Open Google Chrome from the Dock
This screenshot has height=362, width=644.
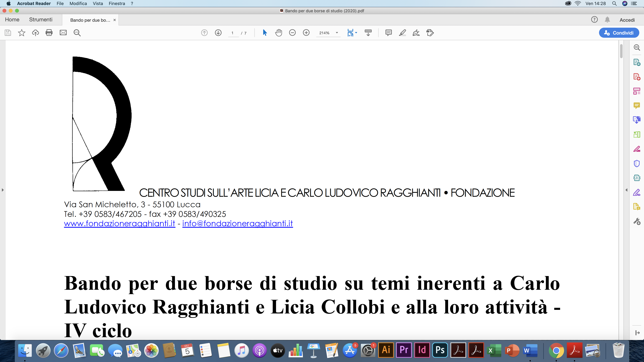point(556,350)
